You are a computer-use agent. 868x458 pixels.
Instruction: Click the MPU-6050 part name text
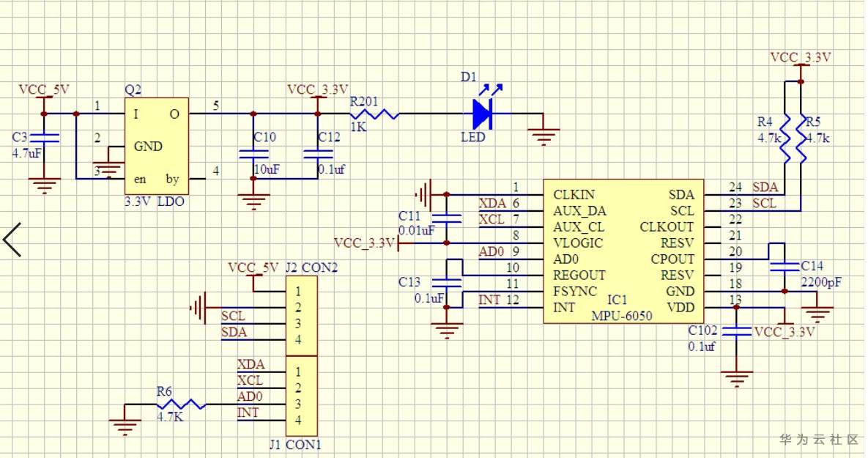(x=622, y=317)
